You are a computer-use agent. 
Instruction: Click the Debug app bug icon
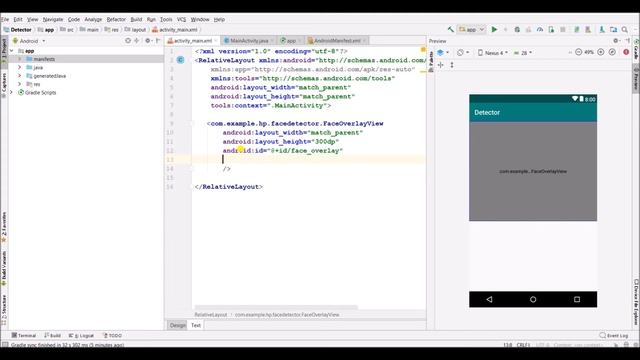click(517, 29)
